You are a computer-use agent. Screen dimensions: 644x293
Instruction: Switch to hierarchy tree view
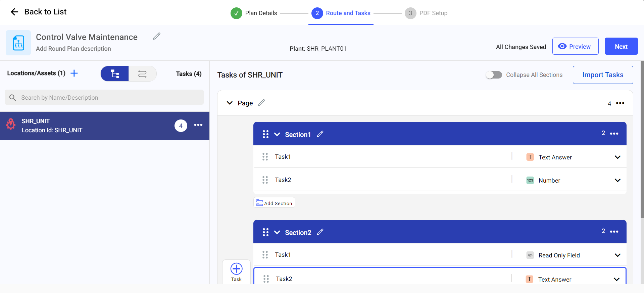click(x=115, y=74)
